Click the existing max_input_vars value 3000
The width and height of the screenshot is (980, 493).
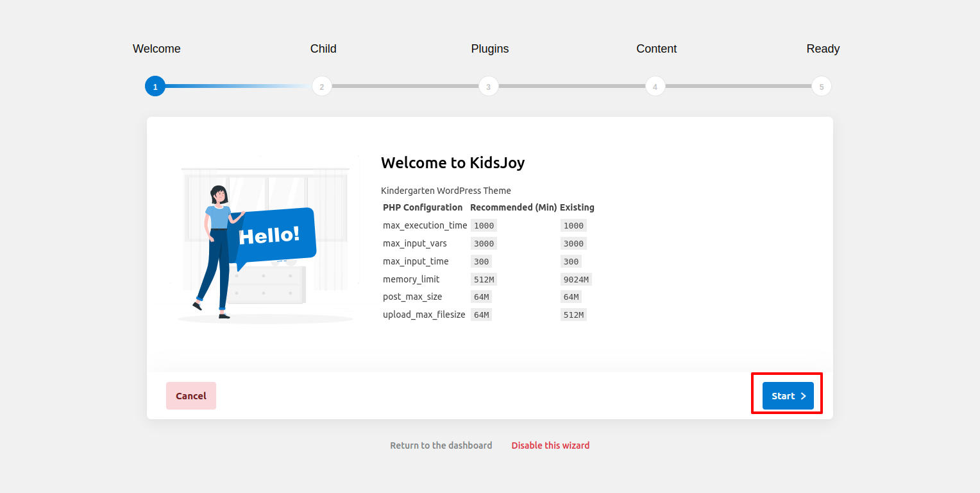coord(574,243)
